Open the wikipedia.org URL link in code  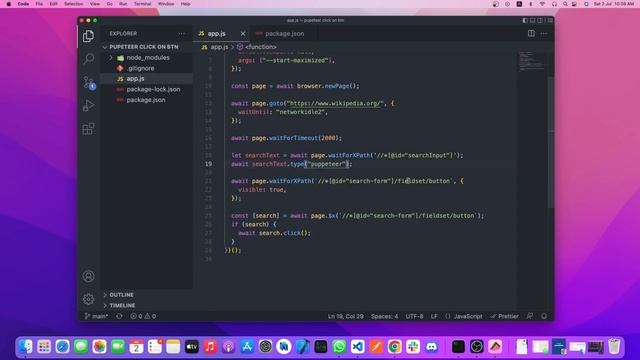pyautogui.click(x=336, y=103)
